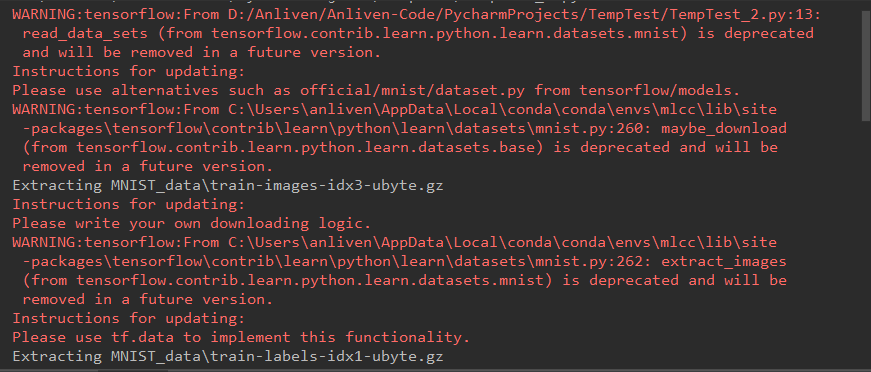Image resolution: width=871 pixels, height=372 pixels.
Task: Click the line 'Extracting MNIST_data\train-images-idx3-ubyte.gz'
Action: (x=228, y=185)
